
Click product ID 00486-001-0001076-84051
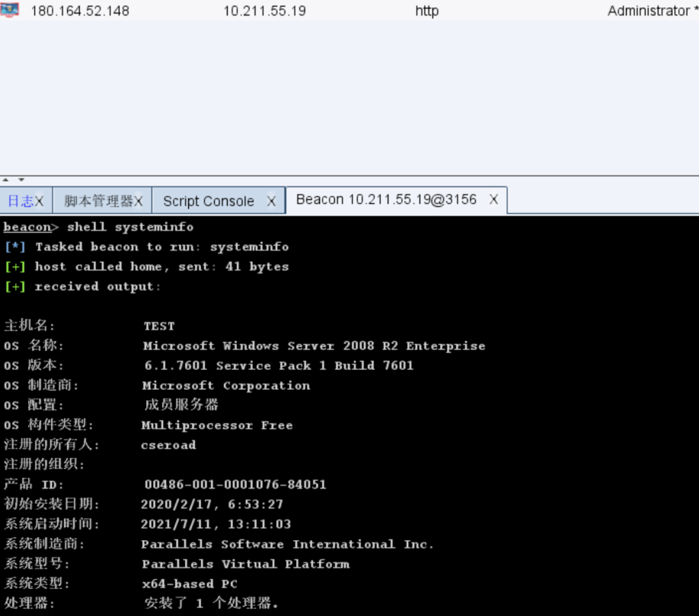pos(235,484)
